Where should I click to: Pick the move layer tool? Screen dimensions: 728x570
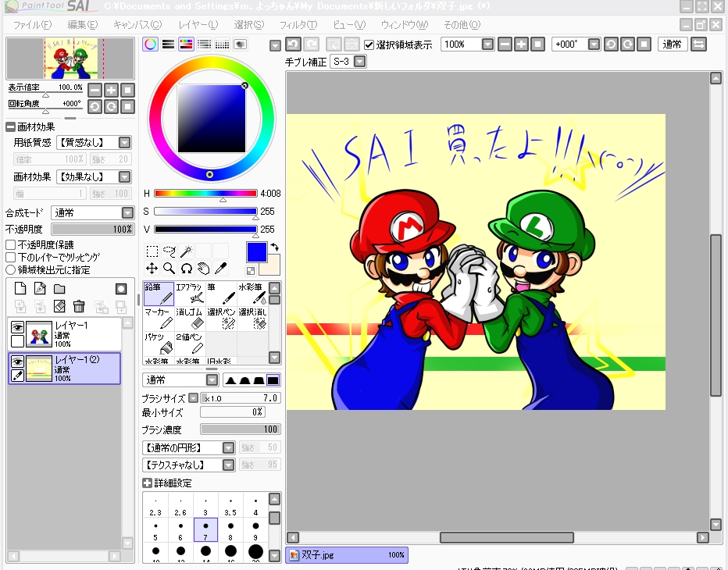(152, 269)
